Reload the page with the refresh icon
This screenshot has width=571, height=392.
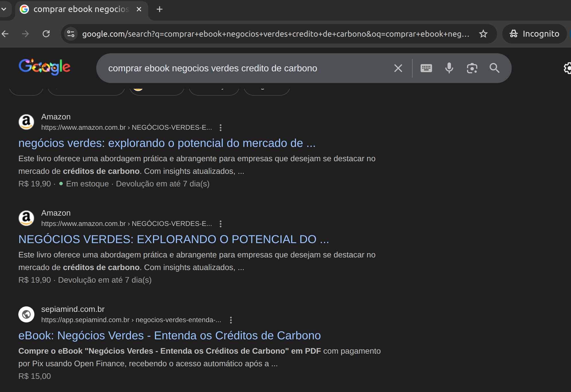click(47, 34)
